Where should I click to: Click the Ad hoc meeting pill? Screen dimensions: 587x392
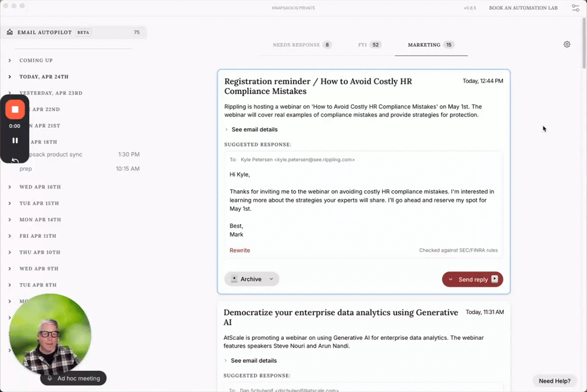(73, 378)
